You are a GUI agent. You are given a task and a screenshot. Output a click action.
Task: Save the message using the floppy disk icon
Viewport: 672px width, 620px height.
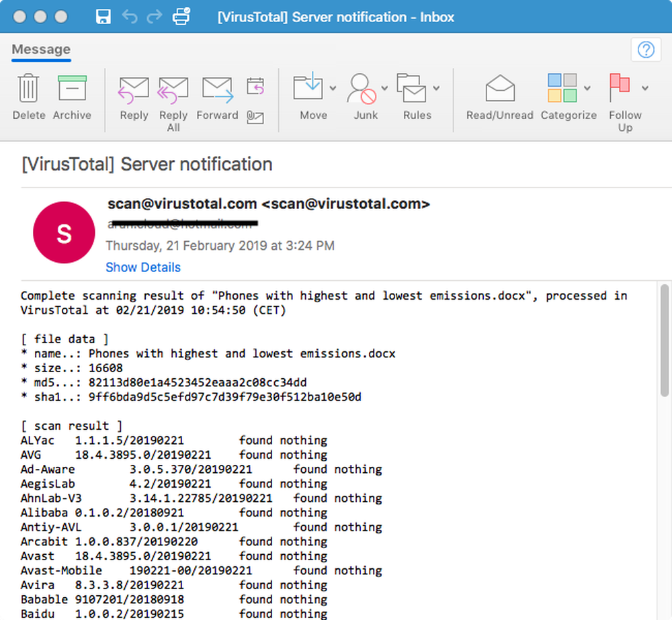103,17
